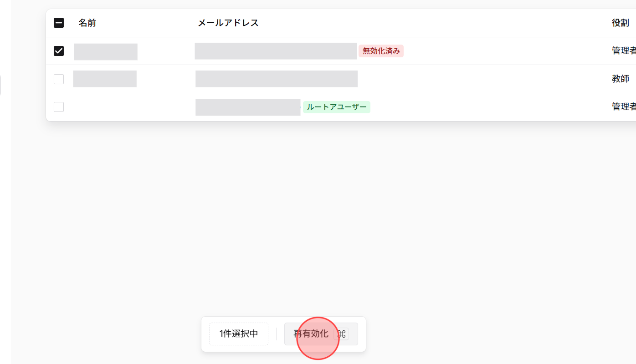Click the 無効化済み status badge
Image resolution: width=636 pixels, height=364 pixels.
coord(381,51)
